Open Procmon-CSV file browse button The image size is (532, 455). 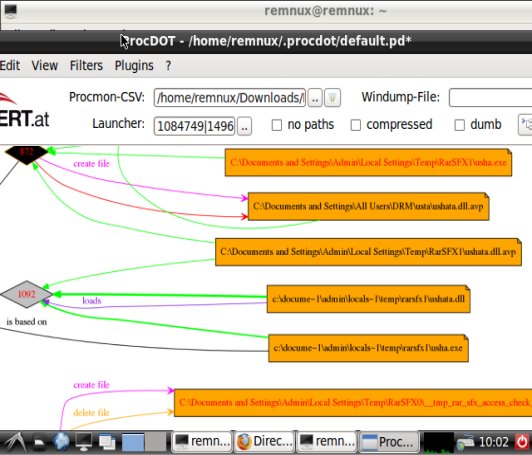point(315,98)
